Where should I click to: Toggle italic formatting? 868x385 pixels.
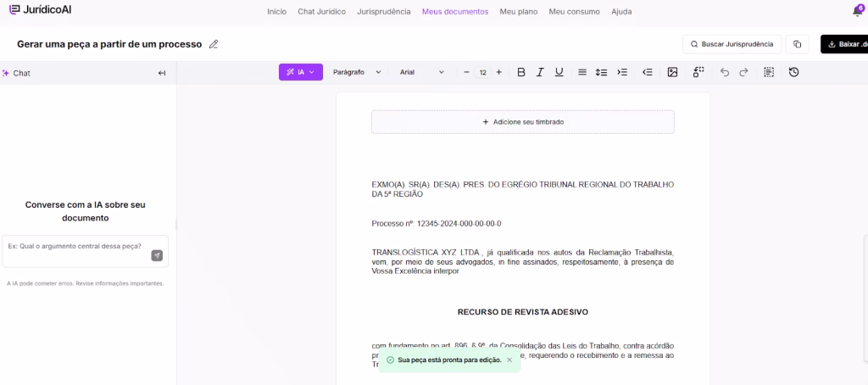(540, 72)
